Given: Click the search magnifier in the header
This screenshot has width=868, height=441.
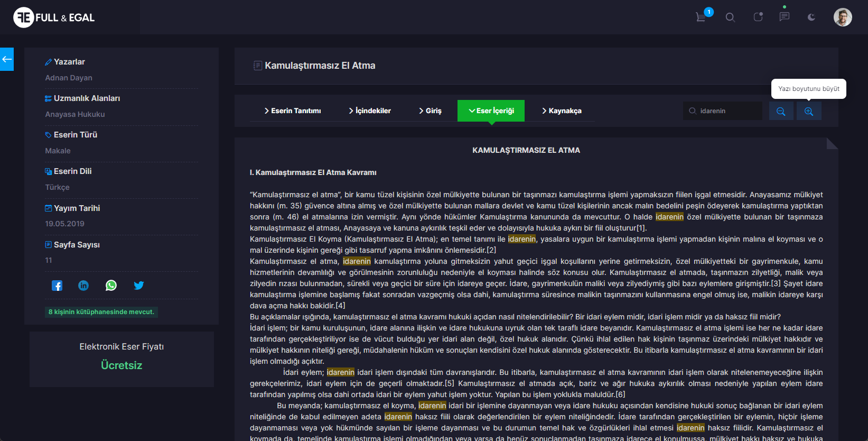Looking at the screenshot, I should click(x=730, y=17).
